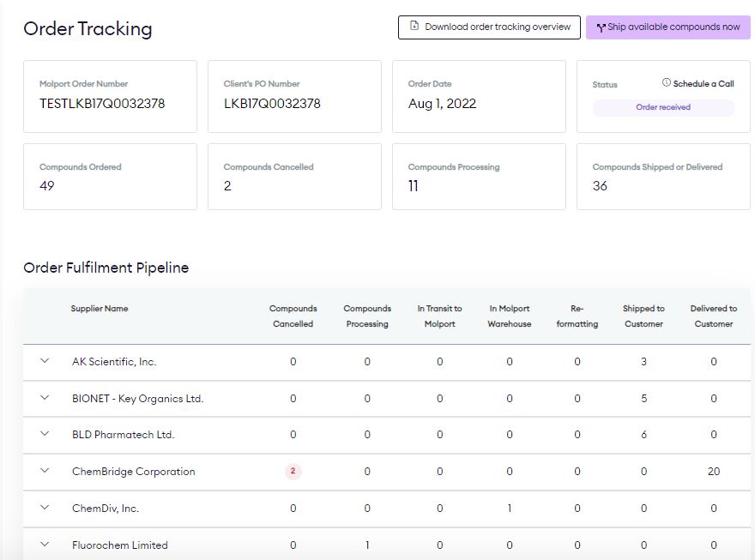Image resolution: width=755 pixels, height=560 pixels.
Task: Click the Compounds Cancelled column header
Action: pyautogui.click(x=293, y=316)
